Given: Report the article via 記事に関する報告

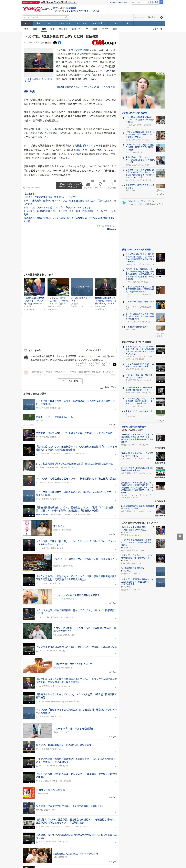Looking at the screenshot, I should (31, 187).
